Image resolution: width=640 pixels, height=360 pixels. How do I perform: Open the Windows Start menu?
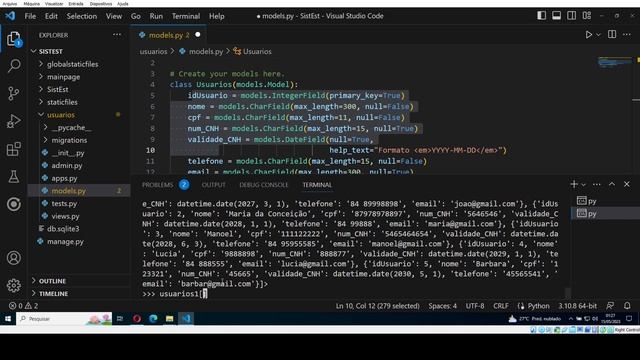[8, 319]
